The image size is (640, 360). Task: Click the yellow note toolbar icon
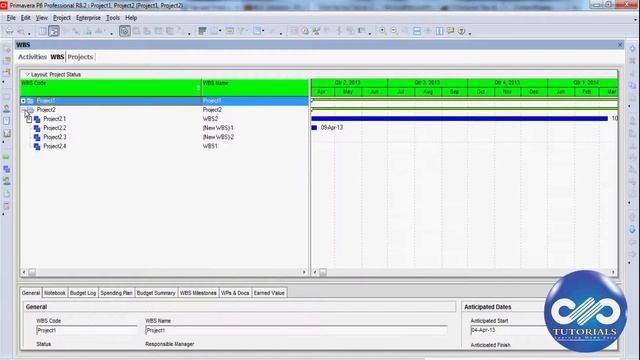coord(450,31)
